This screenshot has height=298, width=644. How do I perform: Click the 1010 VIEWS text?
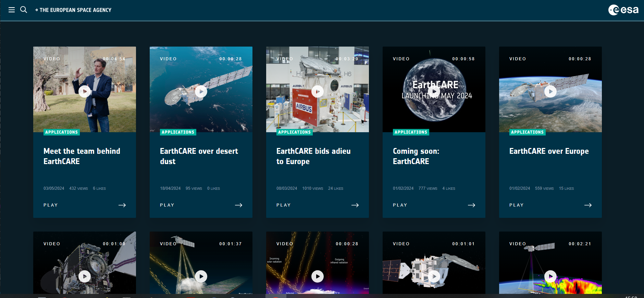[x=313, y=188]
